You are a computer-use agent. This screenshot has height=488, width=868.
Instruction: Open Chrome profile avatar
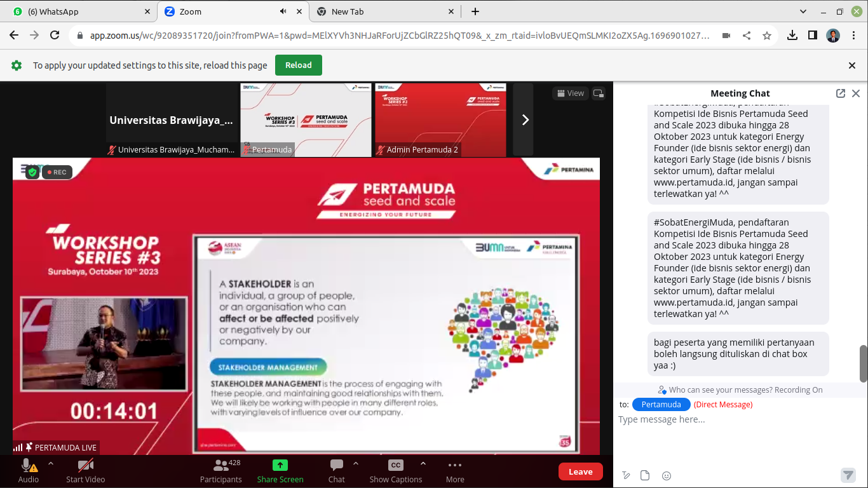[833, 36]
